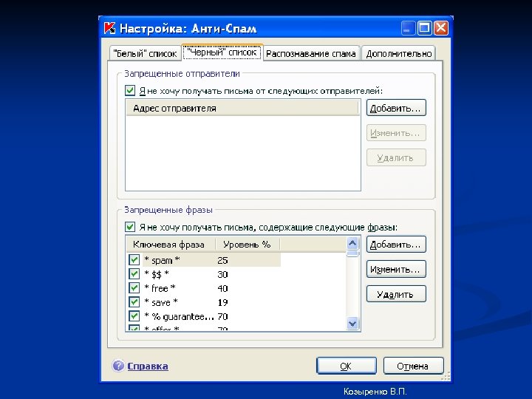Click the phrase list scroll up arrow
The image size is (532, 399).
click(x=352, y=243)
